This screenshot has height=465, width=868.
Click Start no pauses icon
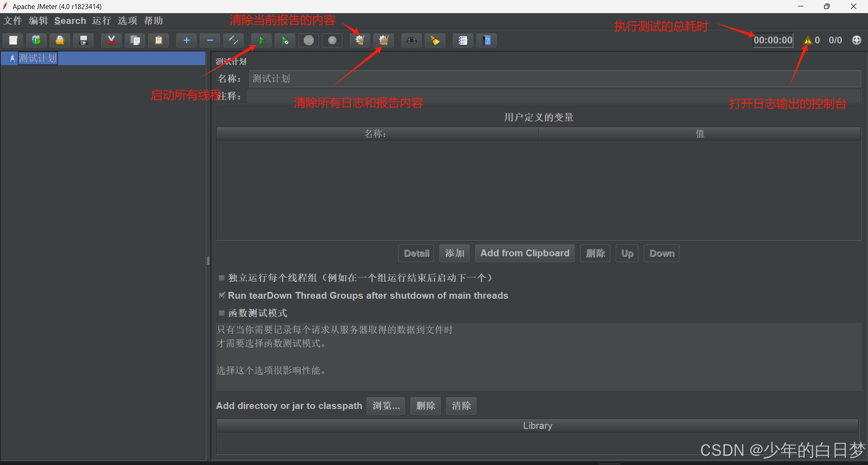(x=285, y=40)
